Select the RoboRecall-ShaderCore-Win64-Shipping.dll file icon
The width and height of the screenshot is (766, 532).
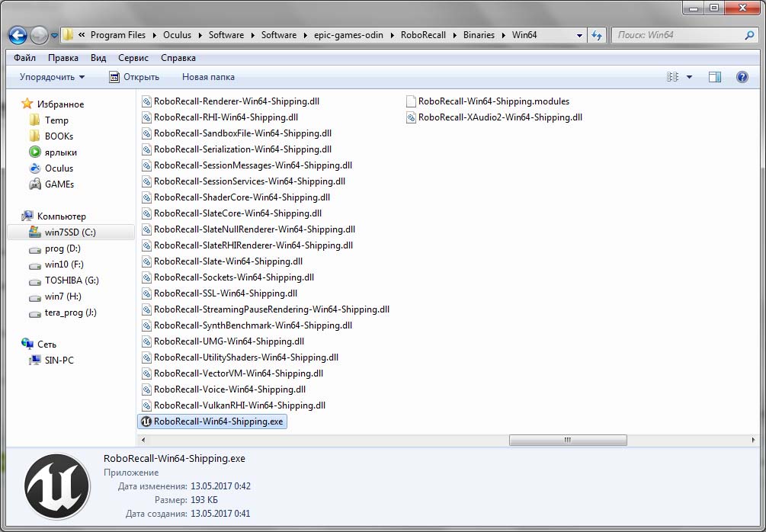pos(146,197)
